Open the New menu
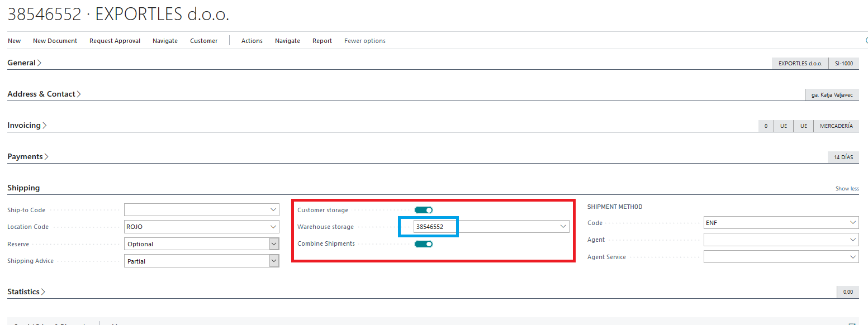The width and height of the screenshot is (868, 325). pyautogui.click(x=15, y=41)
